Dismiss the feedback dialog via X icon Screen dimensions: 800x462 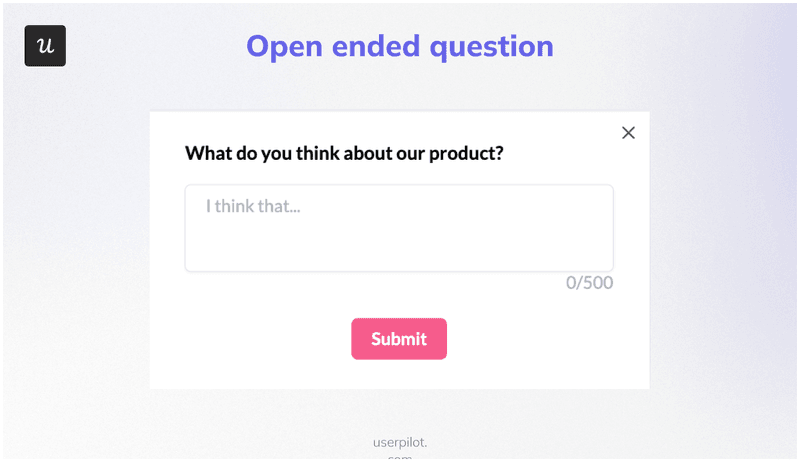[x=628, y=133]
